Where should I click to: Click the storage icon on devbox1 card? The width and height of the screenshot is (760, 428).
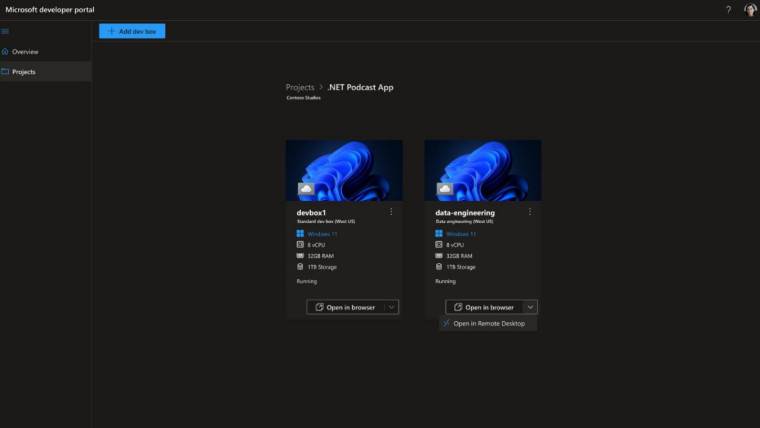click(300, 267)
